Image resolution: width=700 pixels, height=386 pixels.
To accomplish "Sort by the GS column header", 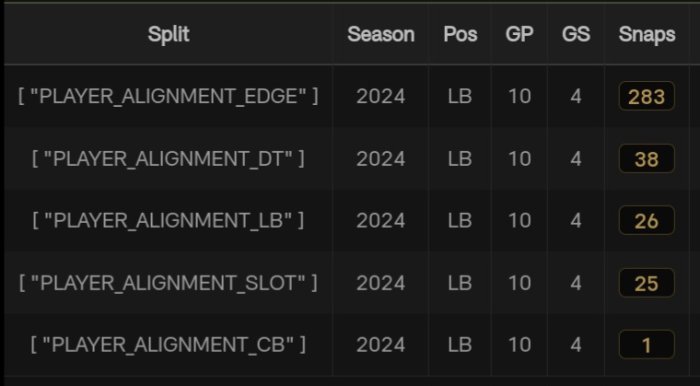I will 576,34.
